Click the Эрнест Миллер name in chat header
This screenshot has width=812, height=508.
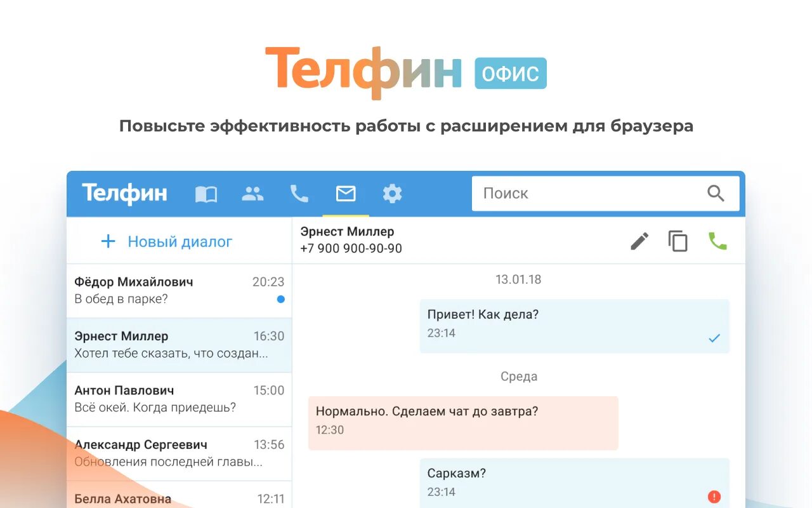[x=347, y=232]
